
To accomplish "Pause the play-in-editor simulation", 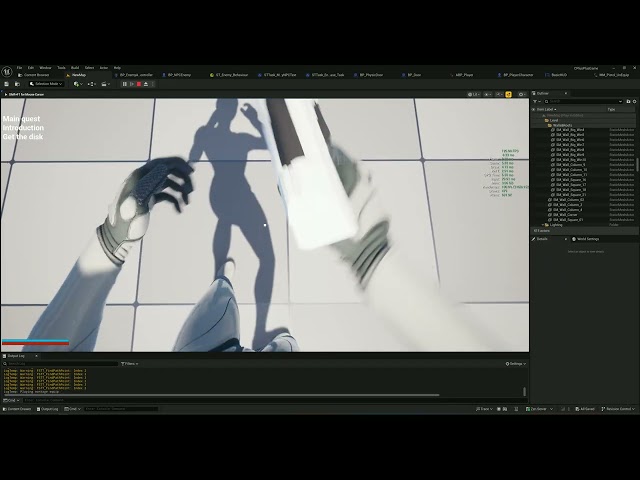I will click(124, 84).
